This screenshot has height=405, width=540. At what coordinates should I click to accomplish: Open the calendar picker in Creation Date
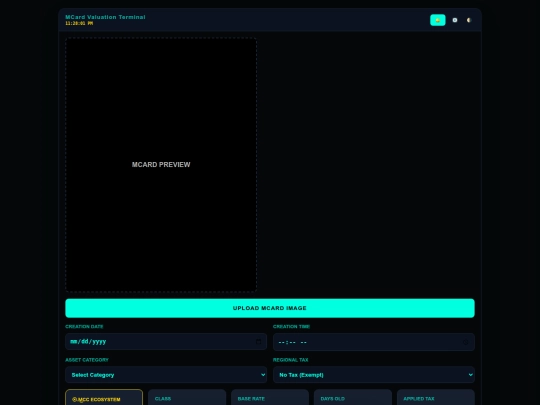(258, 342)
